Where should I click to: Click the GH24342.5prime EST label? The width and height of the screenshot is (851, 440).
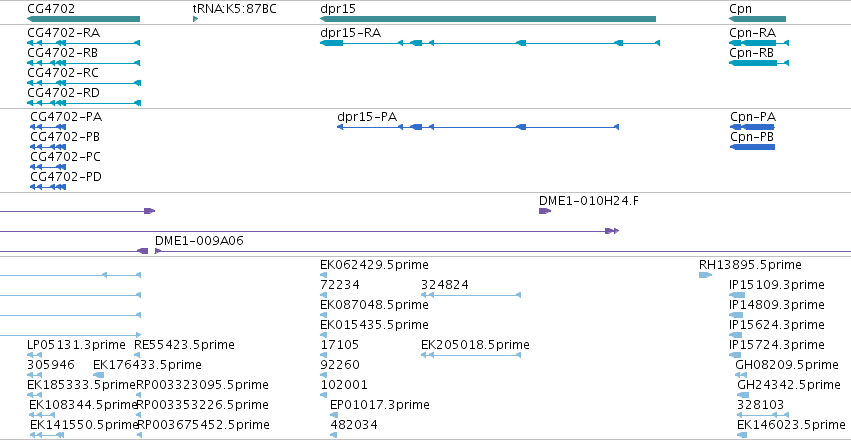pyautogui.click(x=789, y=385)
